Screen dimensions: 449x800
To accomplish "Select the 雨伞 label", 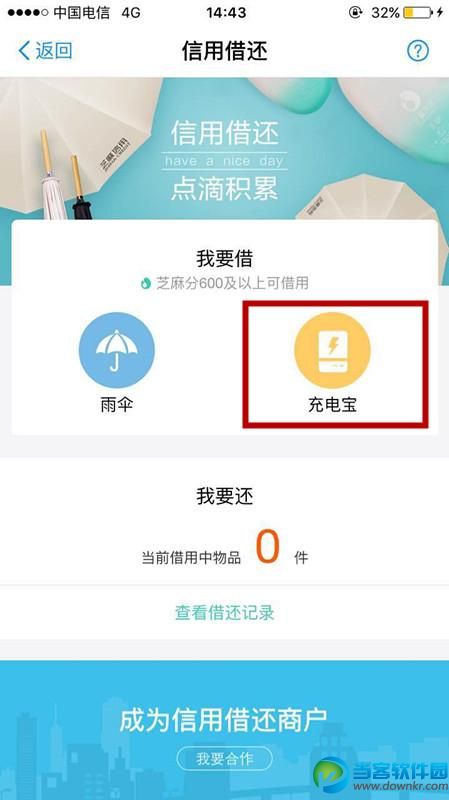I will [116, 405].
